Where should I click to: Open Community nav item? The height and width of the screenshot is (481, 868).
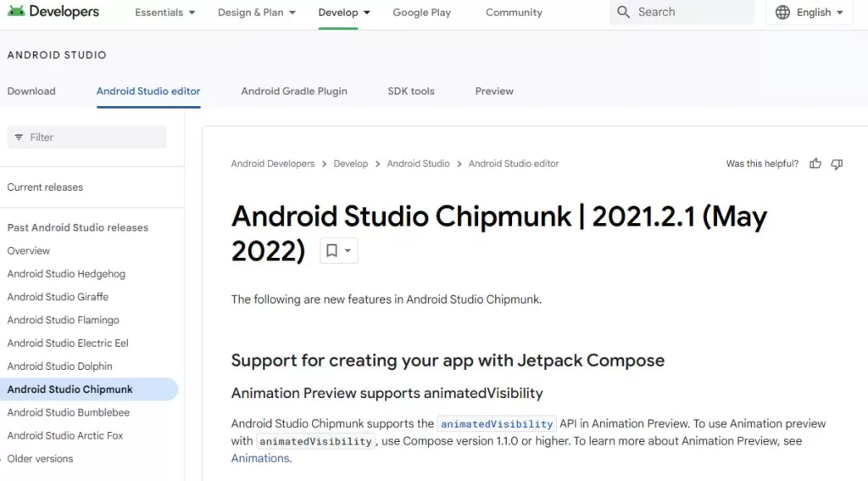(x=514, y=12)
